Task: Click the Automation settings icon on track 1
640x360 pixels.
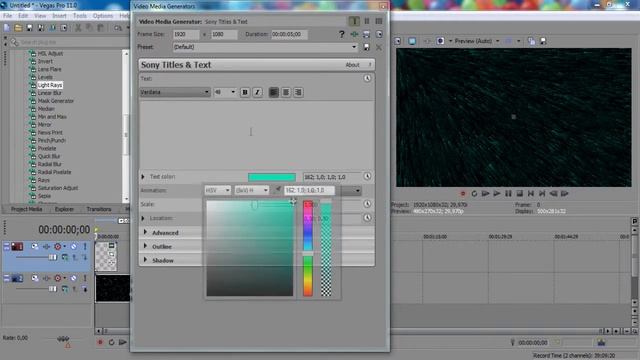Action: [x=58, y=246]
